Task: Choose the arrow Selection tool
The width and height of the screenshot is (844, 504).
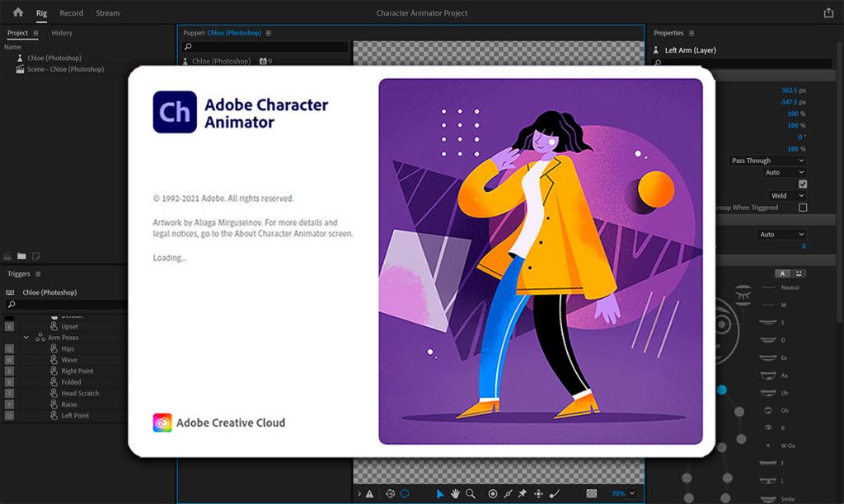Action: (x=440, y=493)
